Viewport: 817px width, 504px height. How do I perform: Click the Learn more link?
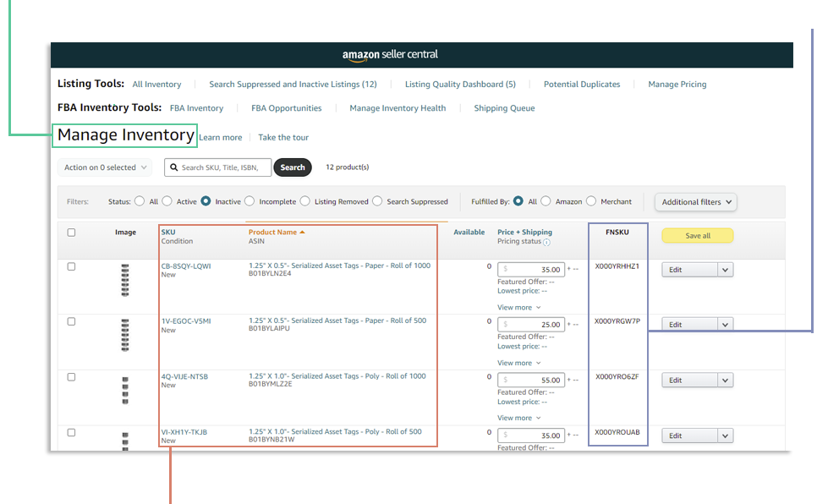coord(221,138)
